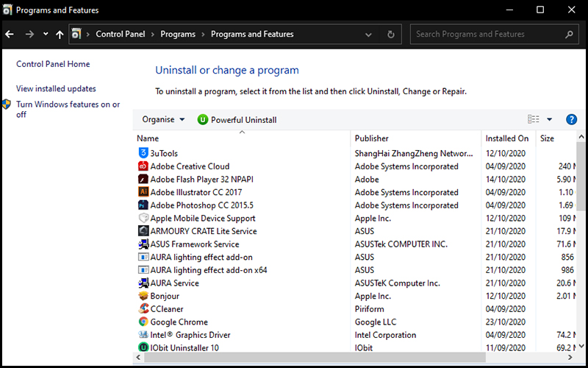Viewport: 588px width, 368px height.
Task: Select Adobe Illustrator CC 2017 icon
Action: click(x=143, y=192)
